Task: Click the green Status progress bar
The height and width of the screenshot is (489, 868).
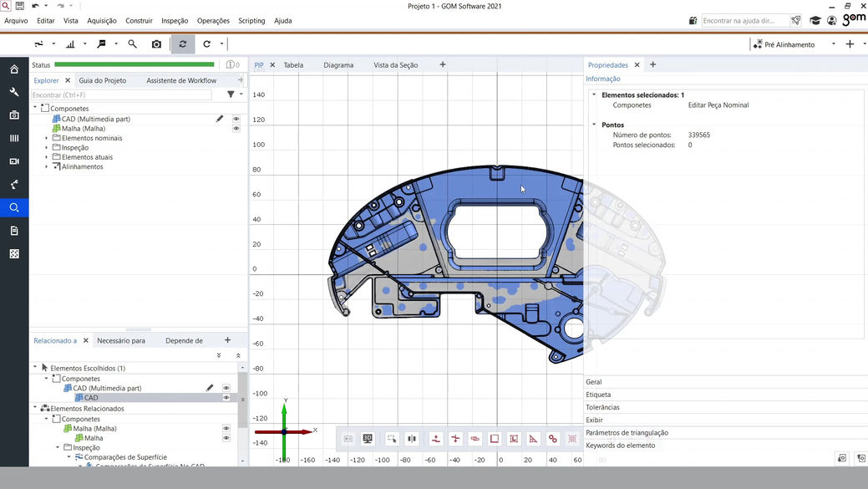Action: tap(134, 64)
